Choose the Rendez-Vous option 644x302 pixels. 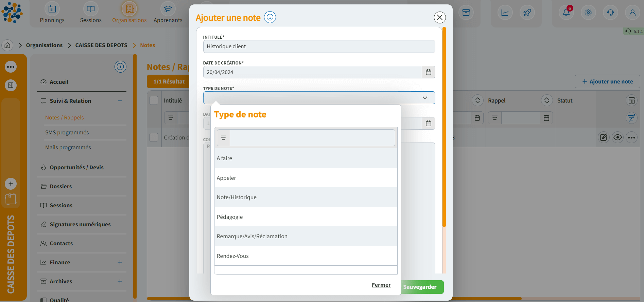[x=233, y=256]
